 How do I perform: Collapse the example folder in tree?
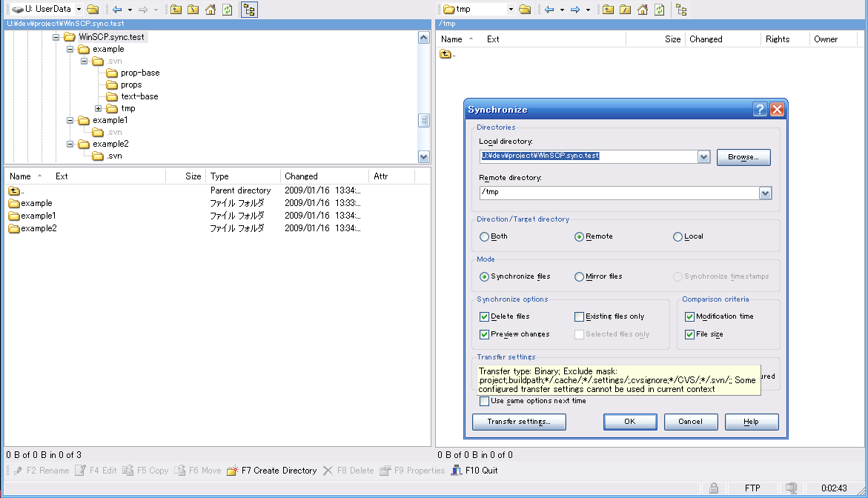(x=70, y=50)
